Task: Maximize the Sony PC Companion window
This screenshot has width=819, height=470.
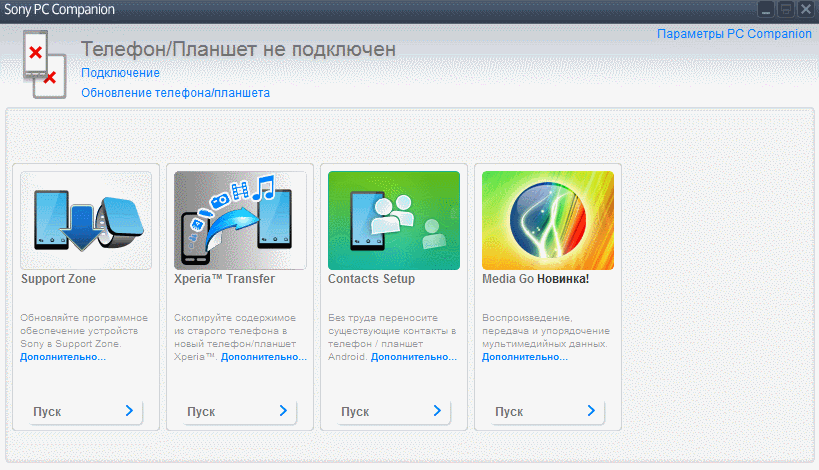Action: tap(786, 9)
